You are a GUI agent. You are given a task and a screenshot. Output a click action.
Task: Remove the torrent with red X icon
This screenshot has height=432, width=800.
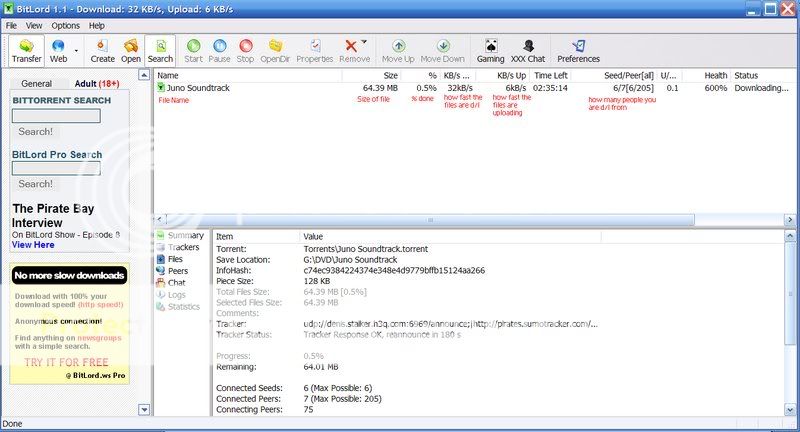352,51
